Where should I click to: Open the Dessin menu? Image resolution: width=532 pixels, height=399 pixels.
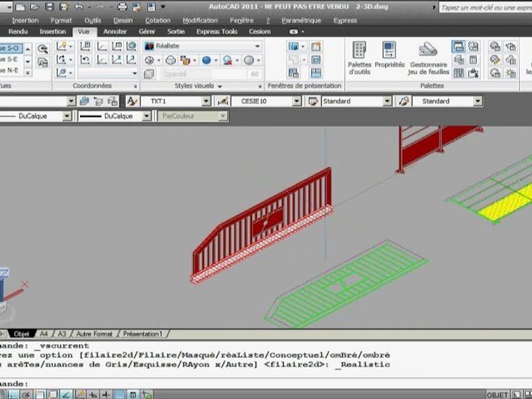pos(123,21)
